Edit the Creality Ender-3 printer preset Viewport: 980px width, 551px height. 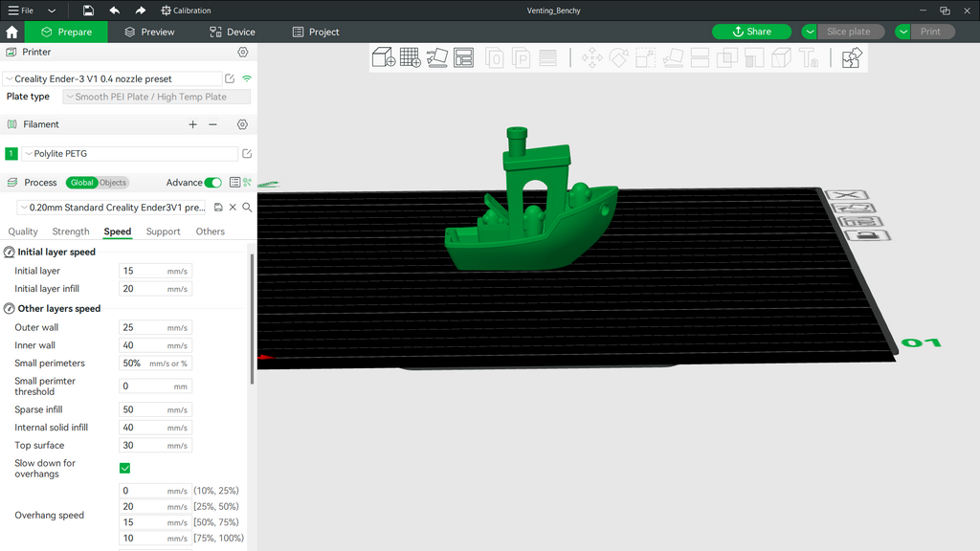(x=230, y=78)
